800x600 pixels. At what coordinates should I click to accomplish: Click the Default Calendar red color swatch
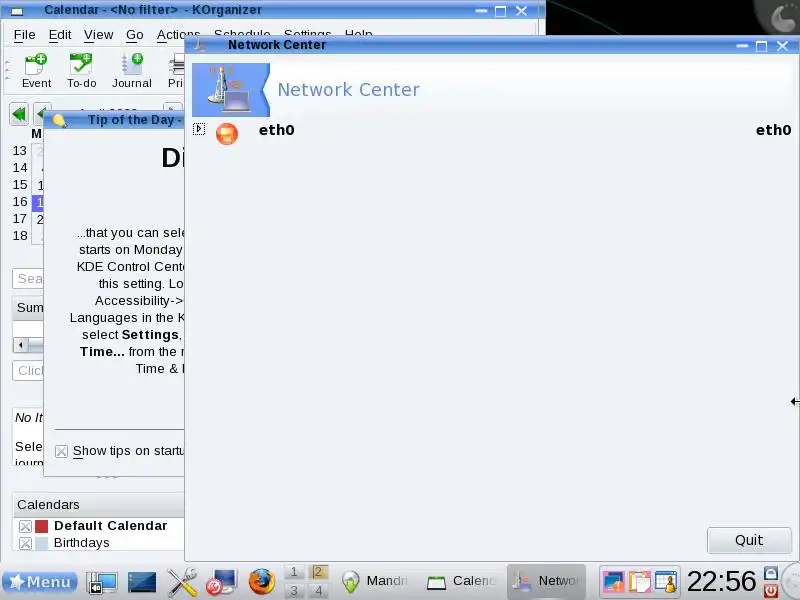41,526
